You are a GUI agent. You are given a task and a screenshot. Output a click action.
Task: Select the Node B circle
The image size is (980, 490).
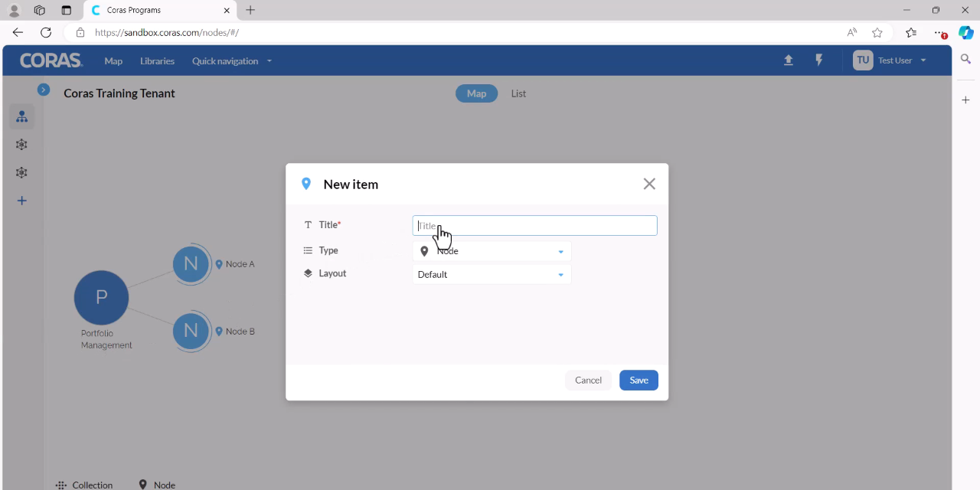(191, 331)
